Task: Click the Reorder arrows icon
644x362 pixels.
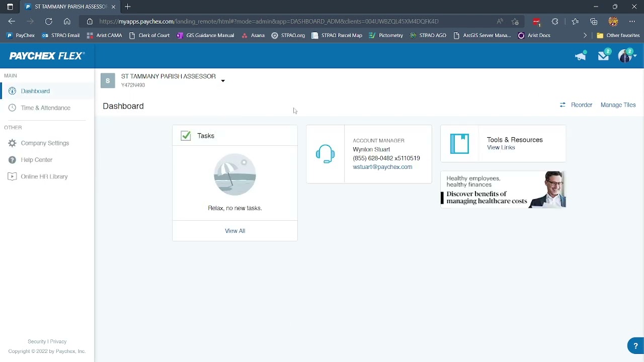Action: [562, 105]
